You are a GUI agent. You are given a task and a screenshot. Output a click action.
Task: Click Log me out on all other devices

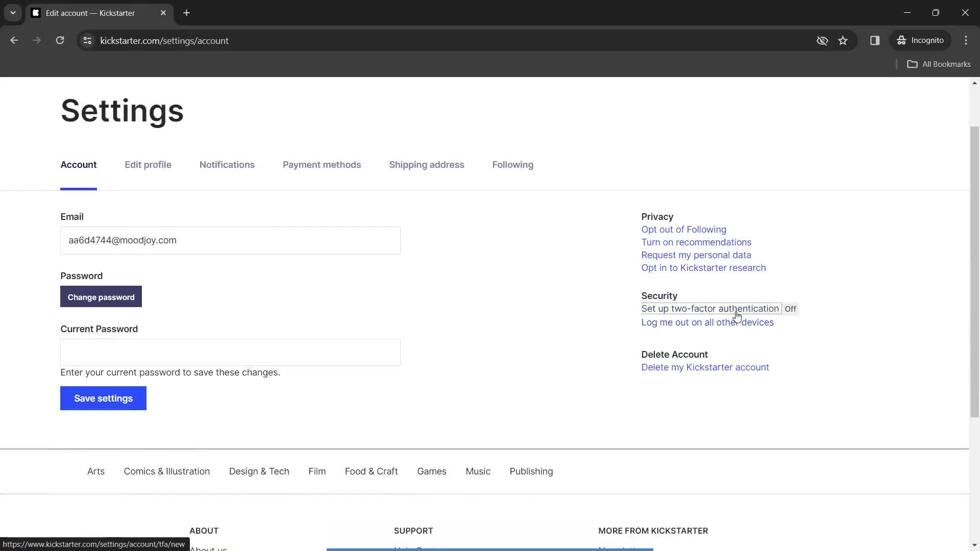click(707, 322)
